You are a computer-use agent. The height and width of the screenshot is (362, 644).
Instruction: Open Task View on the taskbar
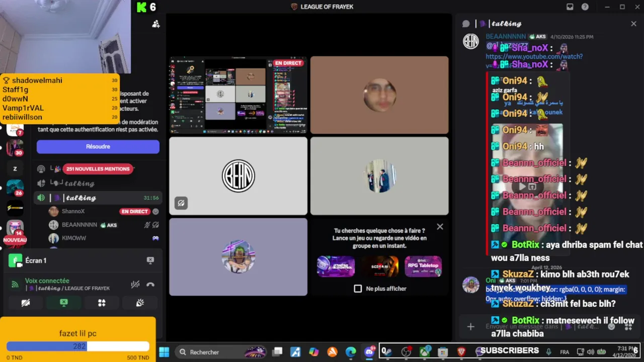click(277, 352)
